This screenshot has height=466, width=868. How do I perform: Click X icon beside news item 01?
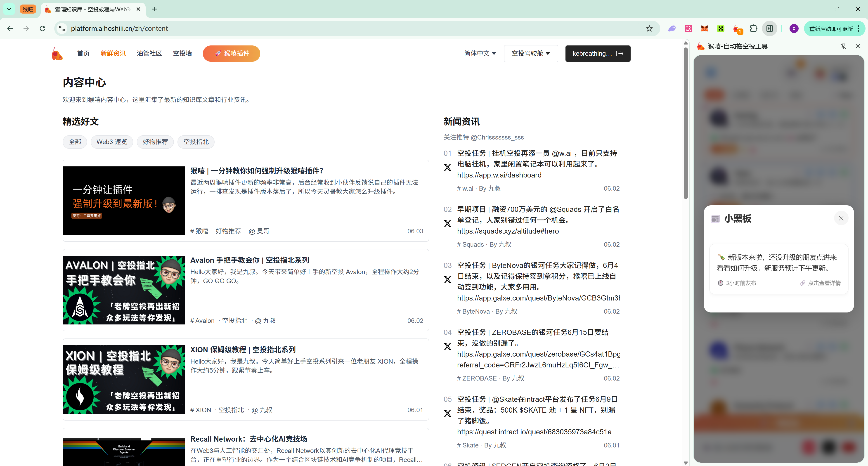click(x=447, y=168)
